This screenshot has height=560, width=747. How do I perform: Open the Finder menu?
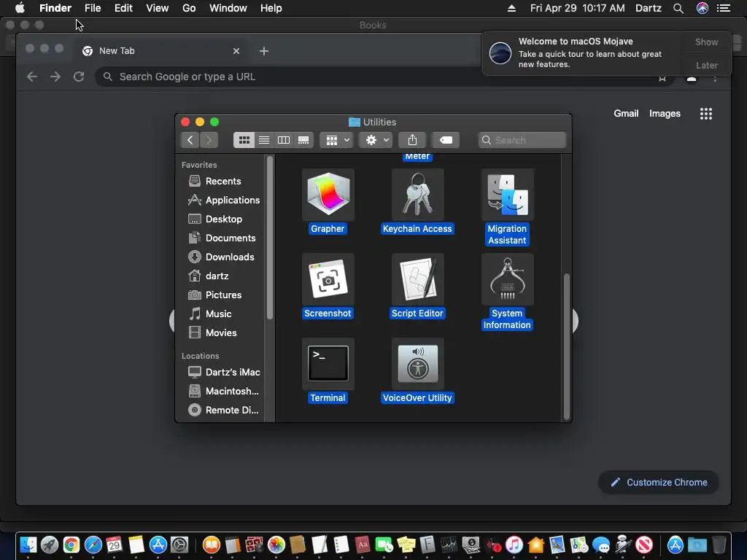(55, 8)
